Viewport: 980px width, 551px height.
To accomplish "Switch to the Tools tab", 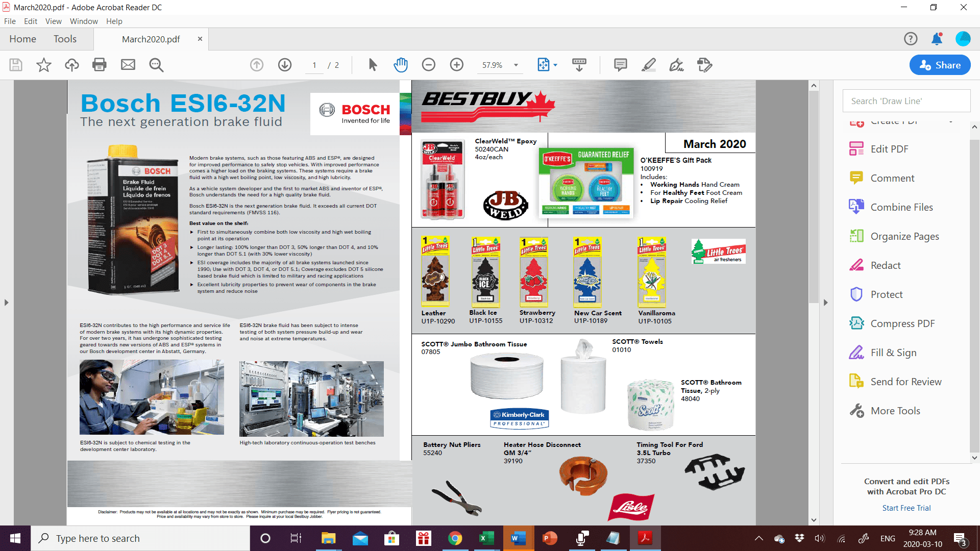I will tap(65, 39).
